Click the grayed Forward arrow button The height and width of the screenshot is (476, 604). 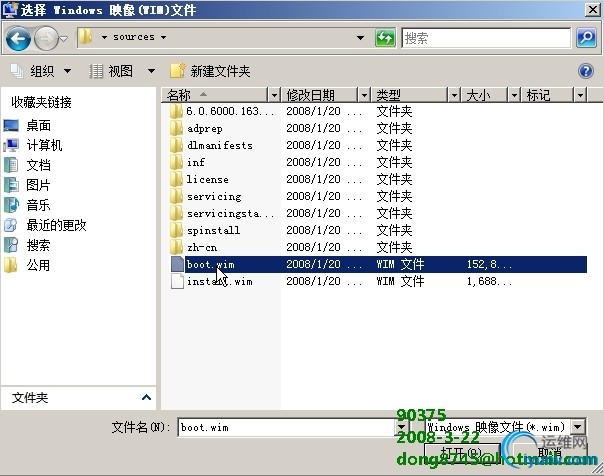pyautogui.click(x=46, y=39)
